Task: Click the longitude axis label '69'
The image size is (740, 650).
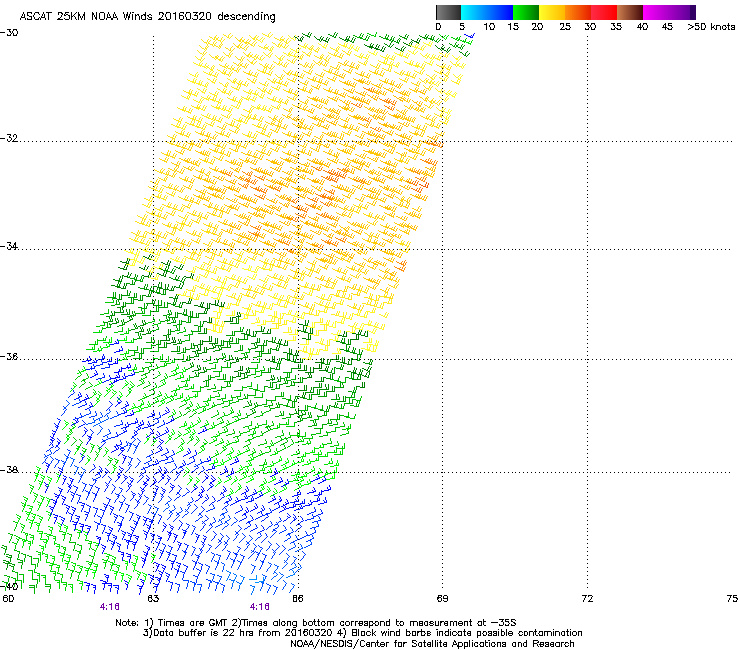Action: (x=442, y=599)
